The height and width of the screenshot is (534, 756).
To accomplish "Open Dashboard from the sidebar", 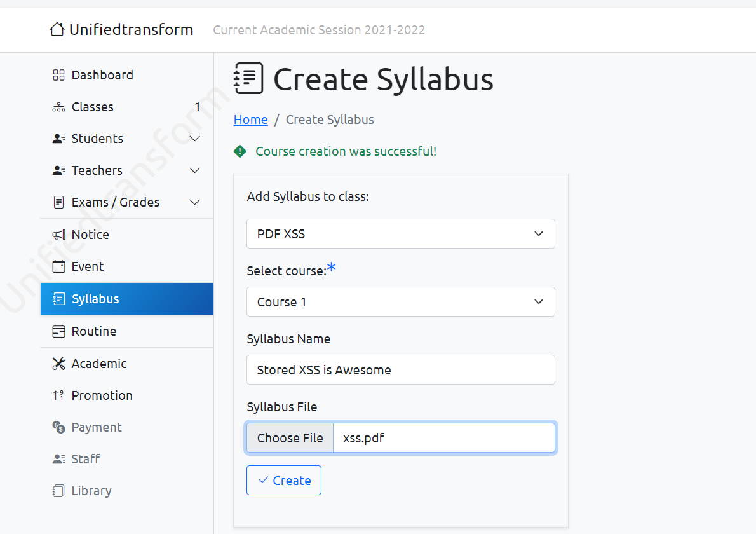I will coord(127,75).
